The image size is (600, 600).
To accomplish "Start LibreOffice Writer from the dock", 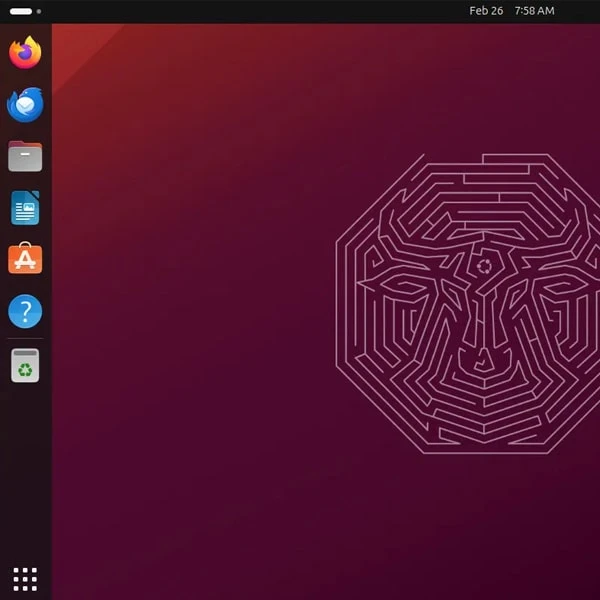I will pos(25,208).
